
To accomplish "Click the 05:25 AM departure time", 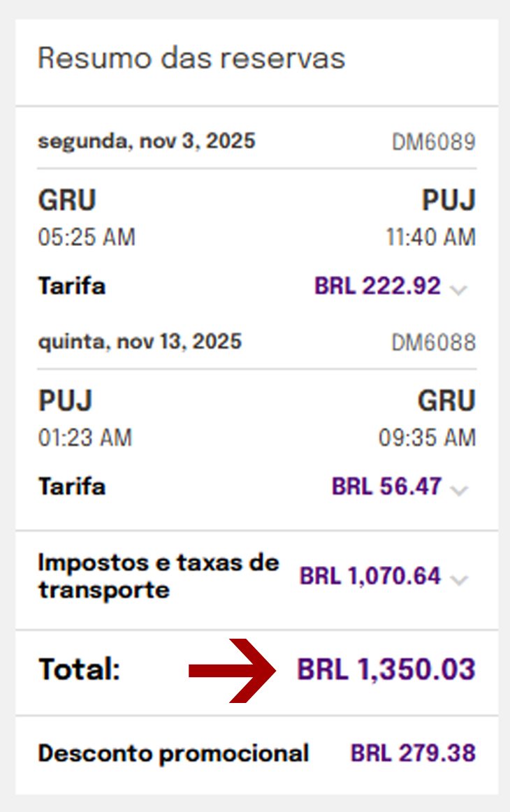I will 87,237.
